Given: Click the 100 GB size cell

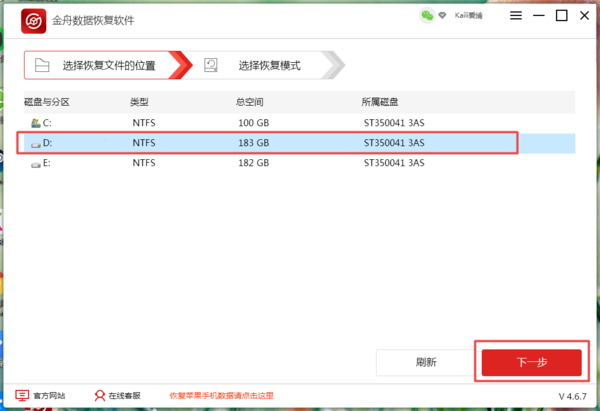Looking at the screenshot, I should 254,123.
